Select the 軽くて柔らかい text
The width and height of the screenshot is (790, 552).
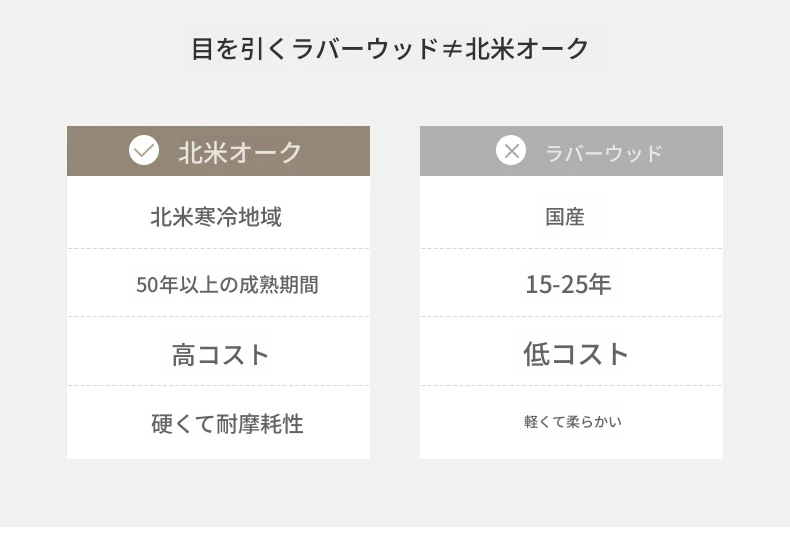pyautogui.click(x=573, y=422)
